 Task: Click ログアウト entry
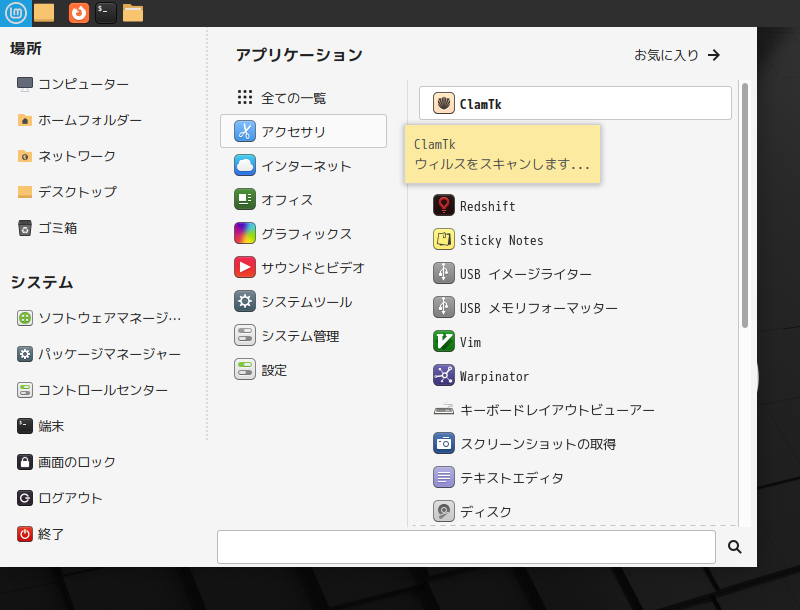click(x=60, y=498)
